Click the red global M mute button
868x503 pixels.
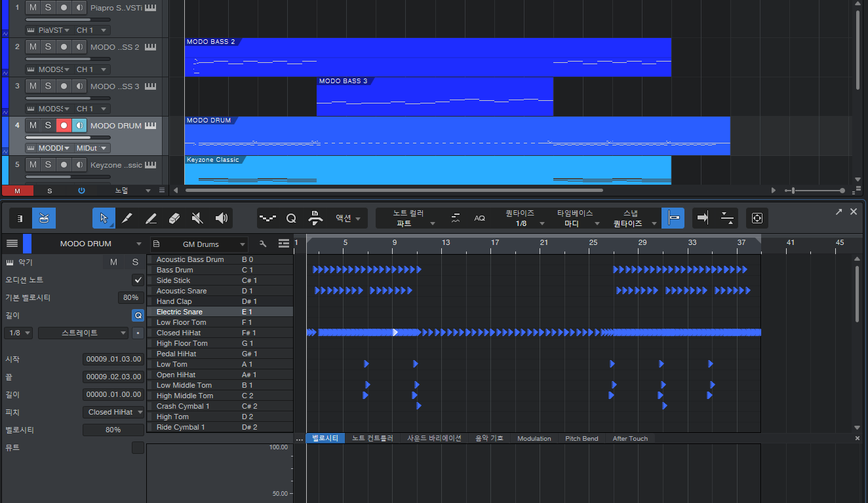[17, 191]
